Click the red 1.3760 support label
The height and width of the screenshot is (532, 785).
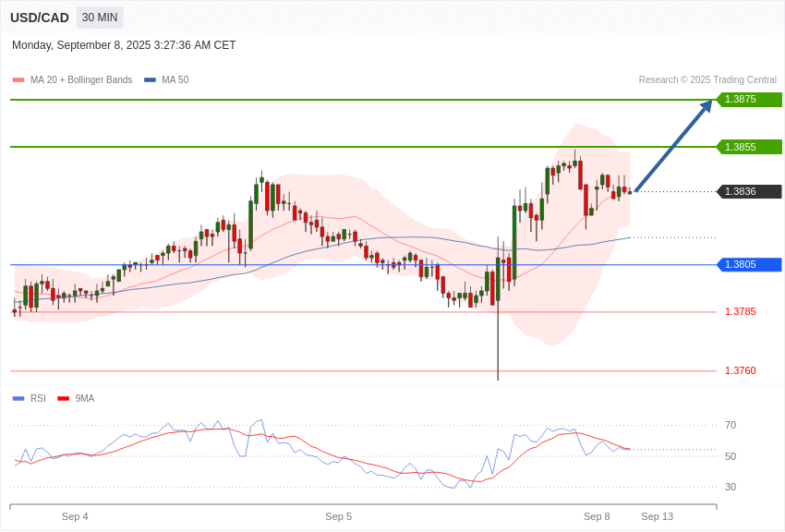[x=740, y=371]
